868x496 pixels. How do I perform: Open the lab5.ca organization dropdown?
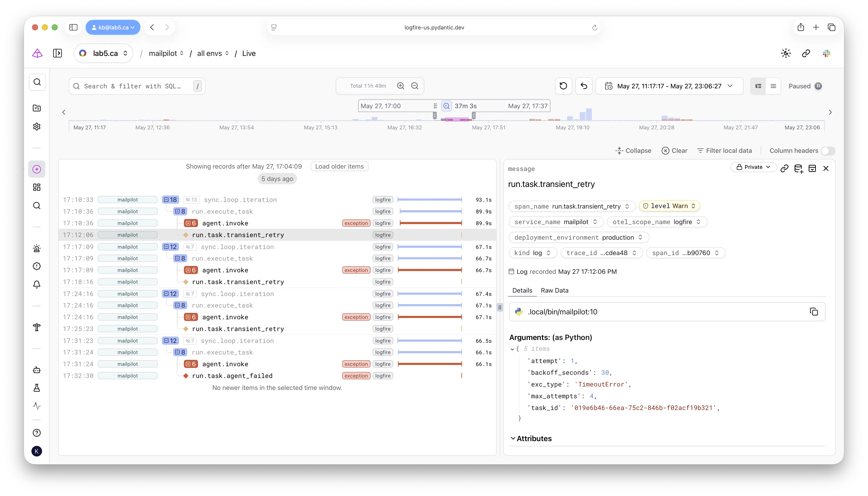point(103,53)
